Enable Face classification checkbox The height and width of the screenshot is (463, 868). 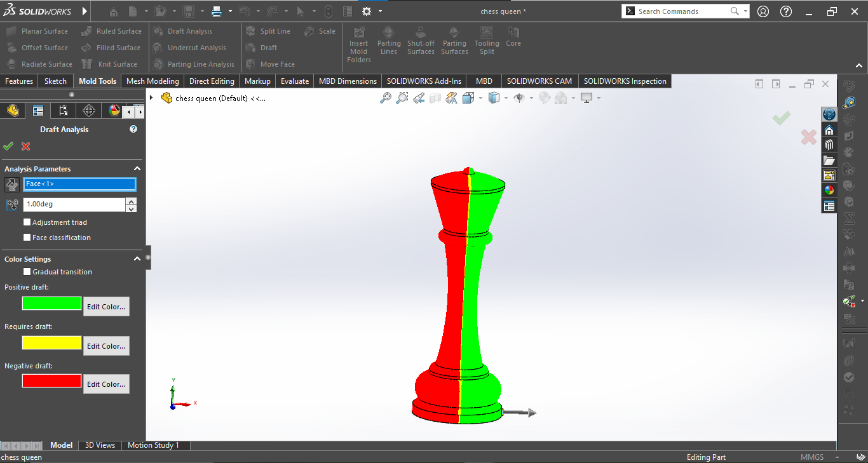(27, 238)
